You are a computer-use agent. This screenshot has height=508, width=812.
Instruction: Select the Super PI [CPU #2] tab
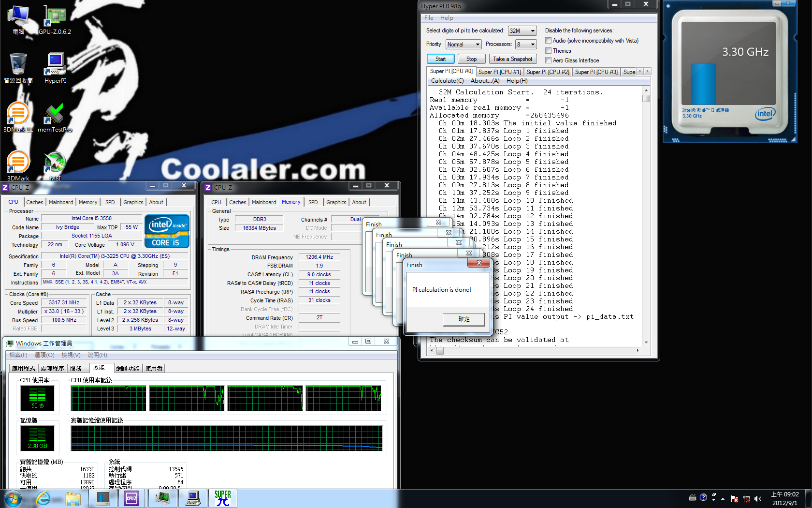click(x=548, y=72)
